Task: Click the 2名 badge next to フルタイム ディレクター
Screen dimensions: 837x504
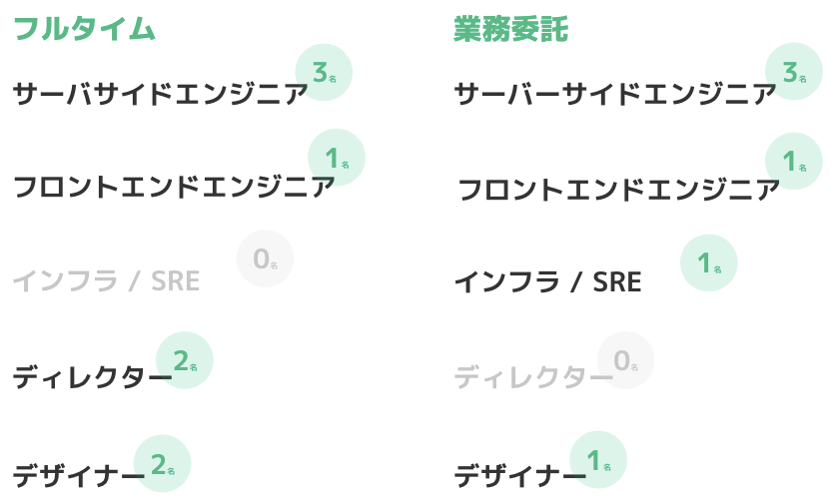Action: click(x=185, y=360)
